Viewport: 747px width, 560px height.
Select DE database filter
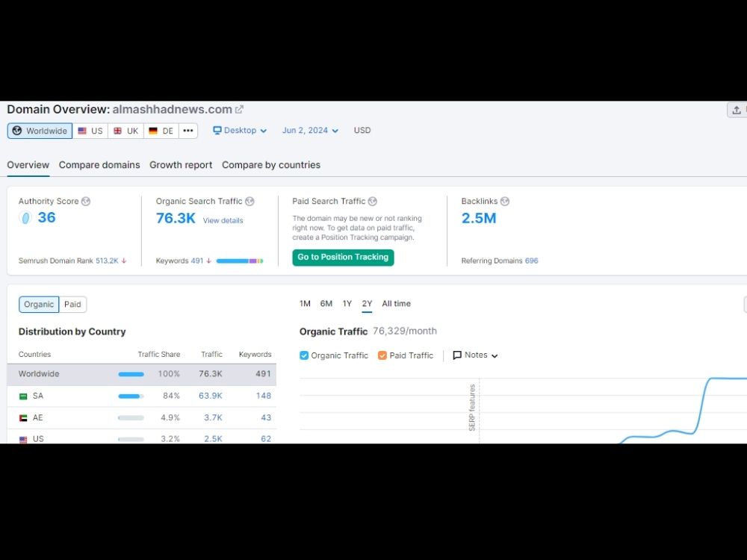point(161,131)
